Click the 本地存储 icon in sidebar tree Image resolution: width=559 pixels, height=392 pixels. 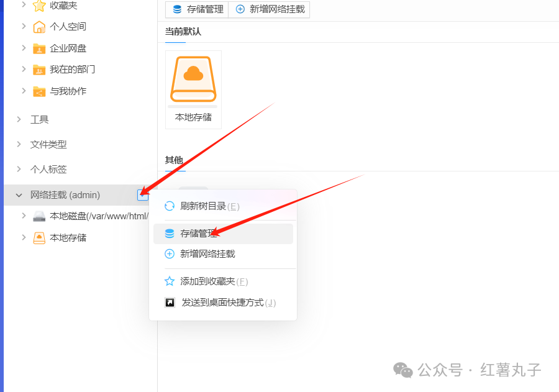pos(39,237)
